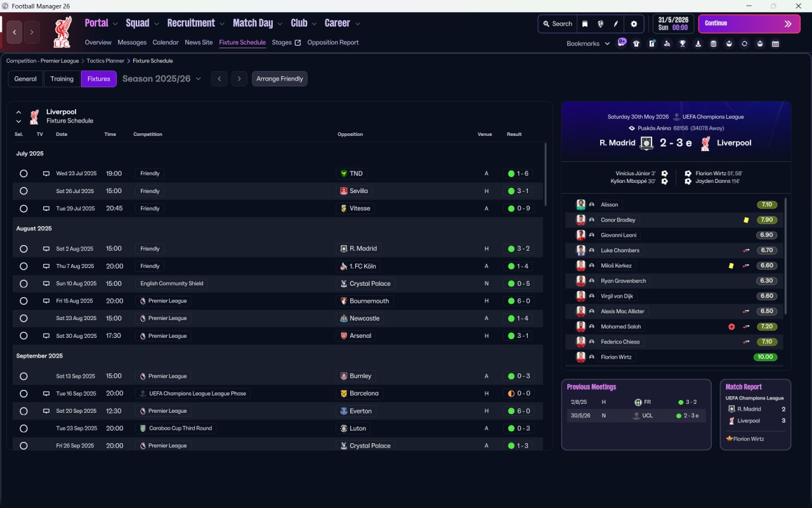
Task: Click Florian Wirtz's 10.00 rating badge
Action: (765, 357)
